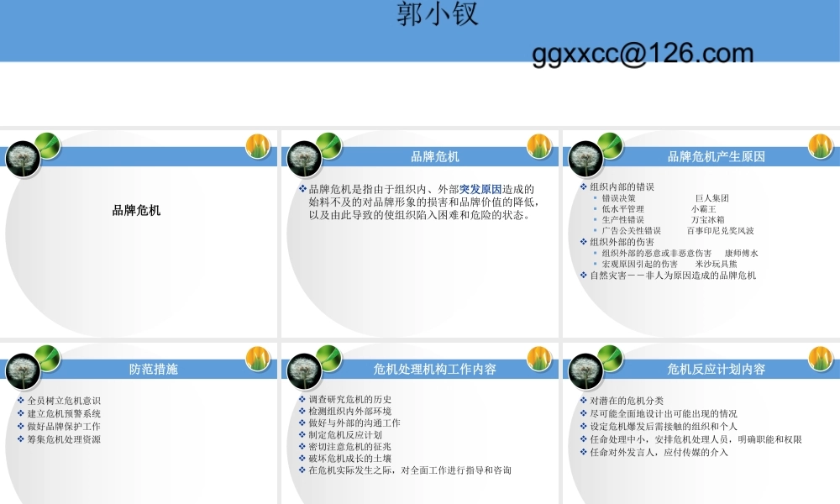Click the tulip picture on the 危机反应计划内容 slide
Image resolution: width=840 pixels, height=504 pixels.
(821, 359)
